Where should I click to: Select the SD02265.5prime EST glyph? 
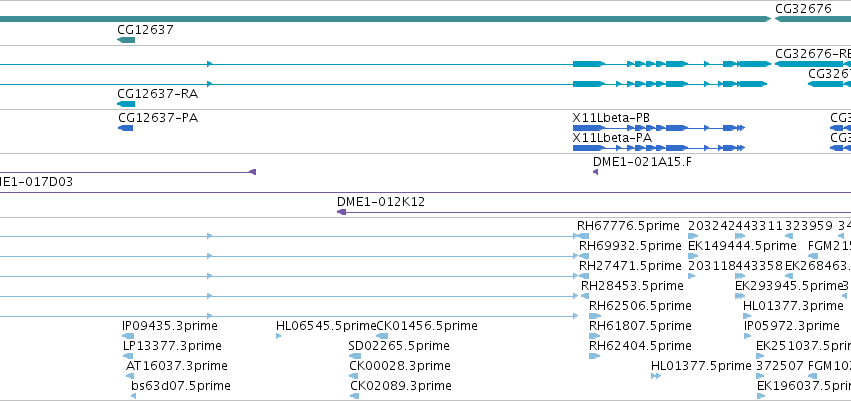pyautogui.click(x=355, y=356)
